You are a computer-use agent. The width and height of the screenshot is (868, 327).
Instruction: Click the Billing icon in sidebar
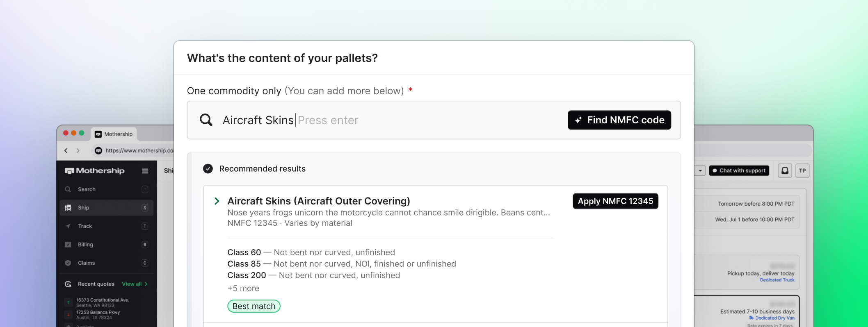[68, 245]
